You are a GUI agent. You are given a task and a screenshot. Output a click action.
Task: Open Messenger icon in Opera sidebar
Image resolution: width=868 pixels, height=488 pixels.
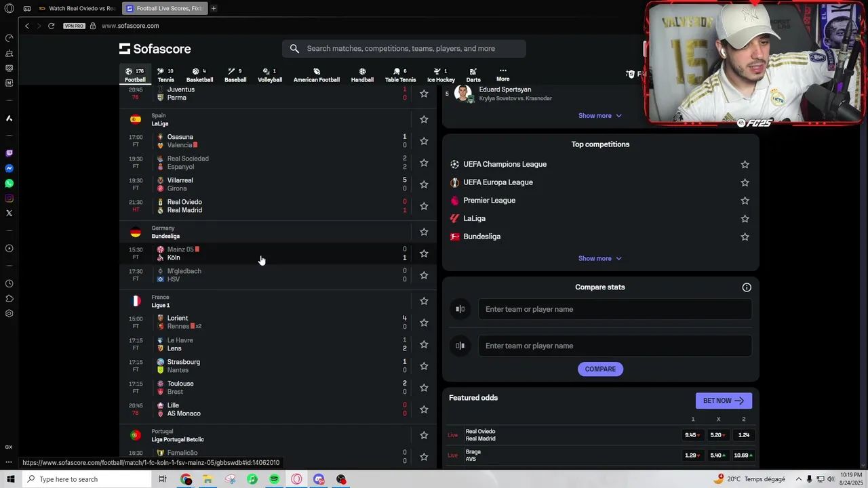click(x=9, y=168)
